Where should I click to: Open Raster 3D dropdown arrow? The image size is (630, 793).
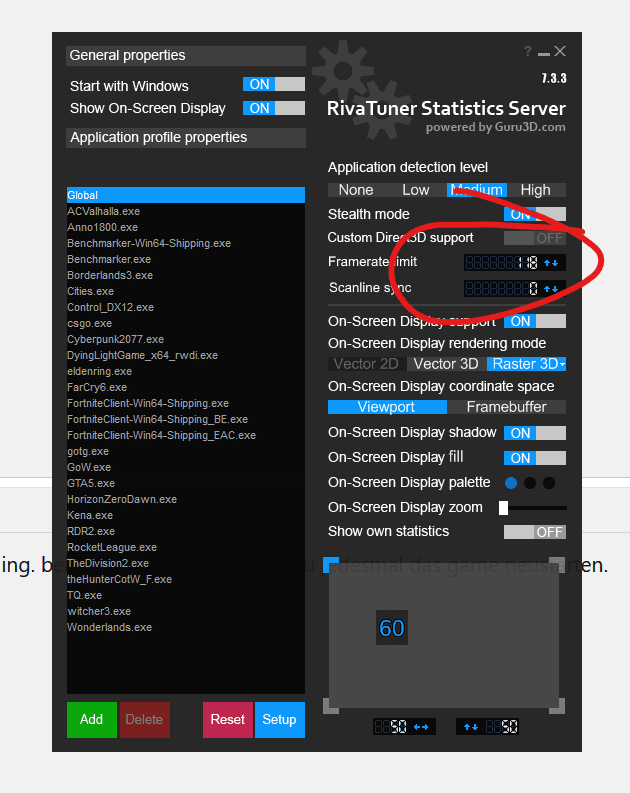coord(562,364)
